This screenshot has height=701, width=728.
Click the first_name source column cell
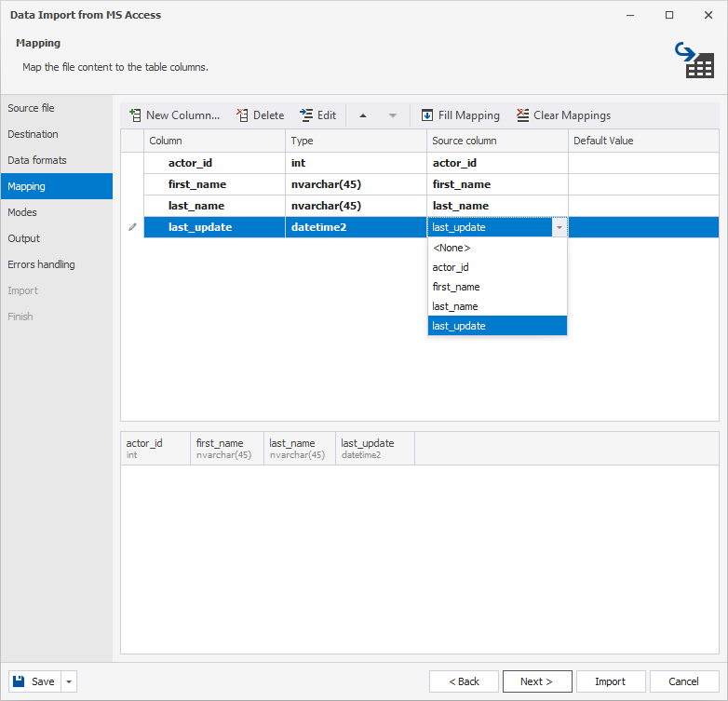coord(497,184)
